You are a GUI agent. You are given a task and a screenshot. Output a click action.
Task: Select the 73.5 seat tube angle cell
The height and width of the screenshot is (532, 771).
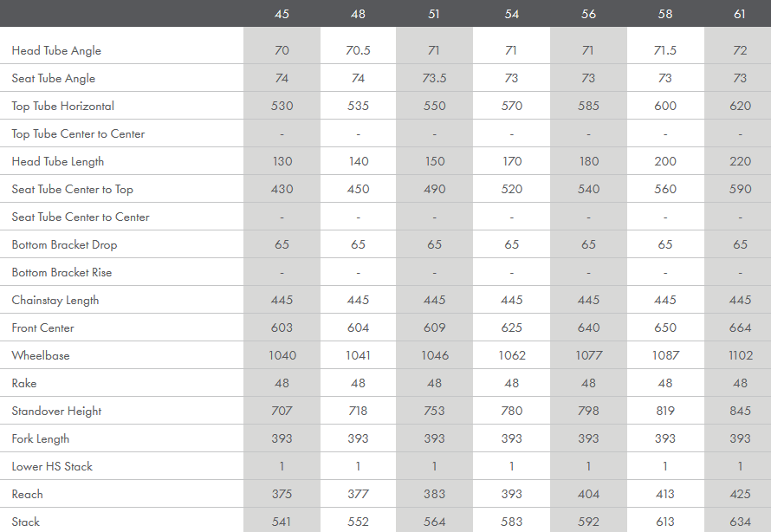435,79
